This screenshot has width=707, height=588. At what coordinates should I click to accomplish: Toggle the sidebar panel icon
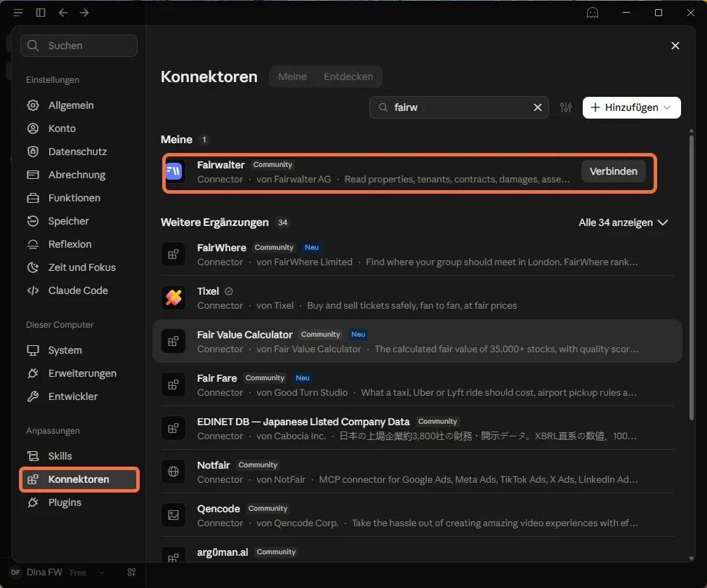point(41,13)
